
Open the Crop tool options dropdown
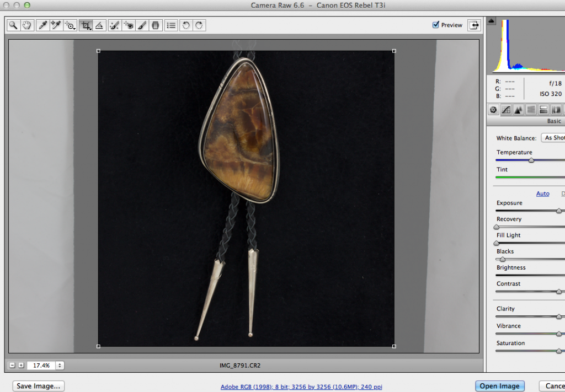click(x=89, y=29)
